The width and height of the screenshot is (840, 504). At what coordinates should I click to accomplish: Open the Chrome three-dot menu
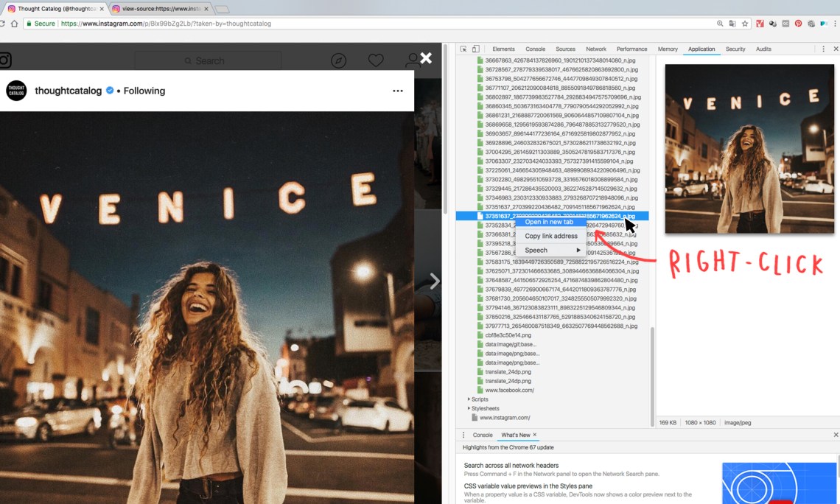(835, 24)
